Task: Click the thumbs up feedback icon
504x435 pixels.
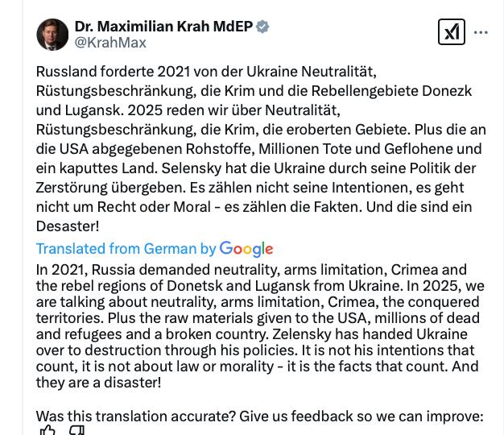Action: click(x=48, y=431)
